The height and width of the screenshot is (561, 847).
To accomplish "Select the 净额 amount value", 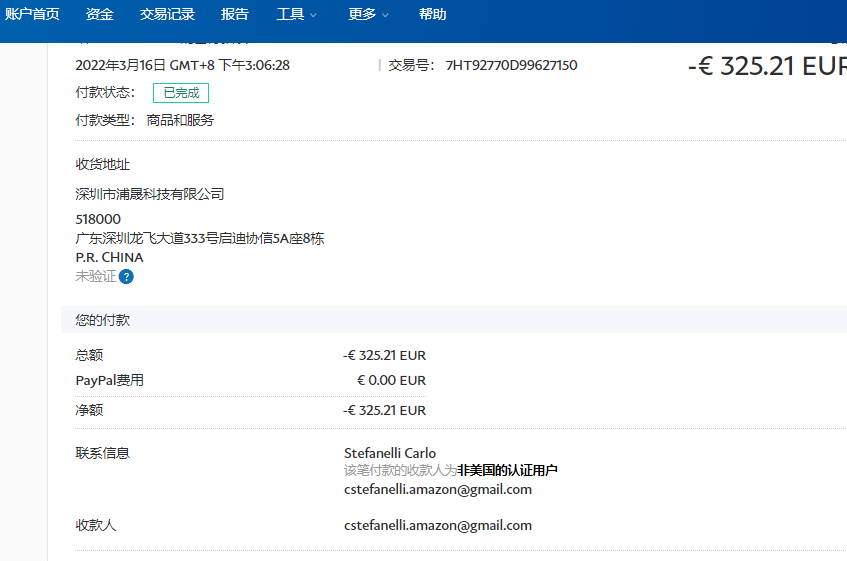I will tap(384, 410).
